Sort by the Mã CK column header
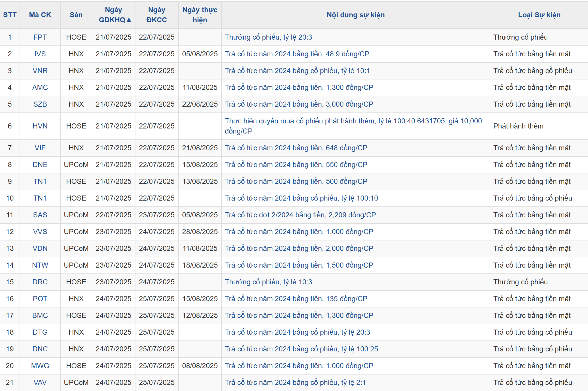The image size is (588, 391). 40,15
